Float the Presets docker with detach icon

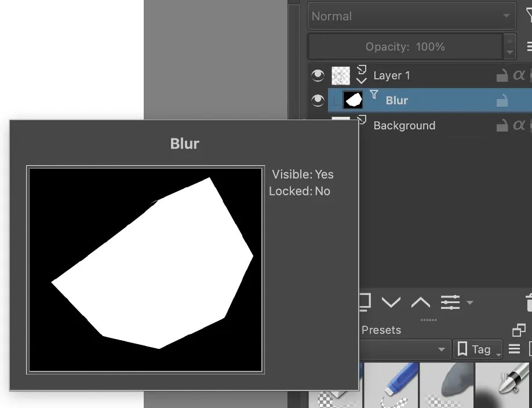point(519,329)
